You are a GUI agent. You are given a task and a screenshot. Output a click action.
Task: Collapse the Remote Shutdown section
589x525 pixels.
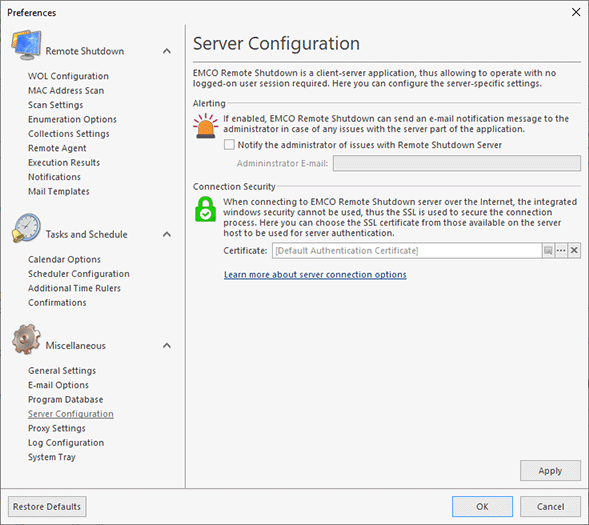pyautogui.click(x=167, y=51)
